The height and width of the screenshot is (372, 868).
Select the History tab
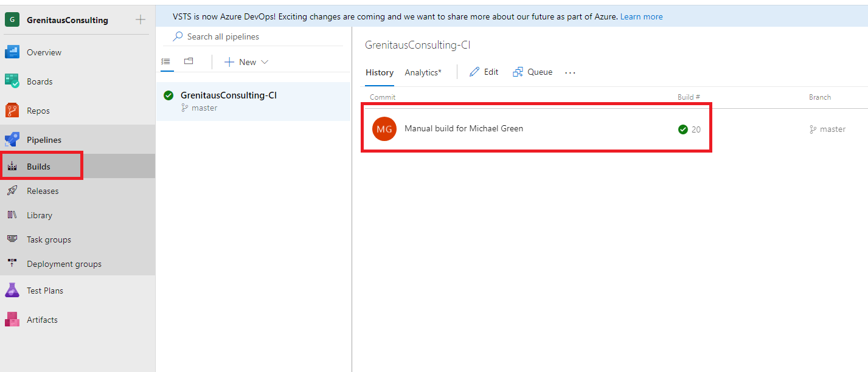[x=380, y=72]
